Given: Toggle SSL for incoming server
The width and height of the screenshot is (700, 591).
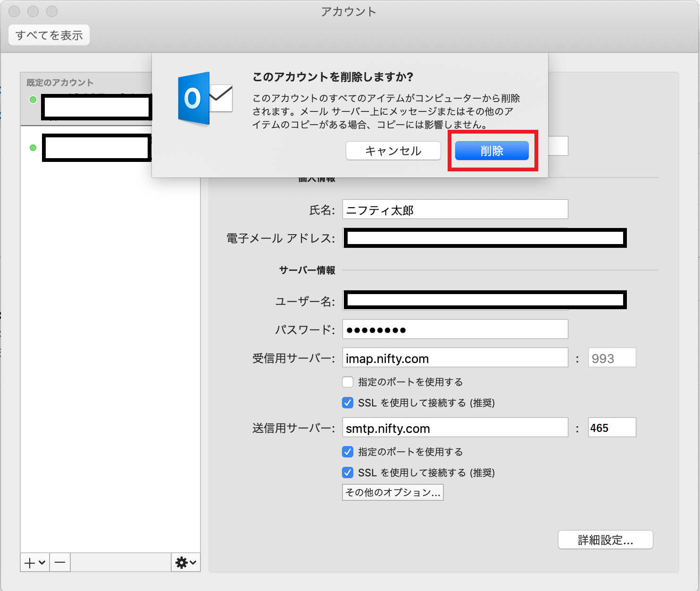Looking at the screenshot, I should 348,403.
